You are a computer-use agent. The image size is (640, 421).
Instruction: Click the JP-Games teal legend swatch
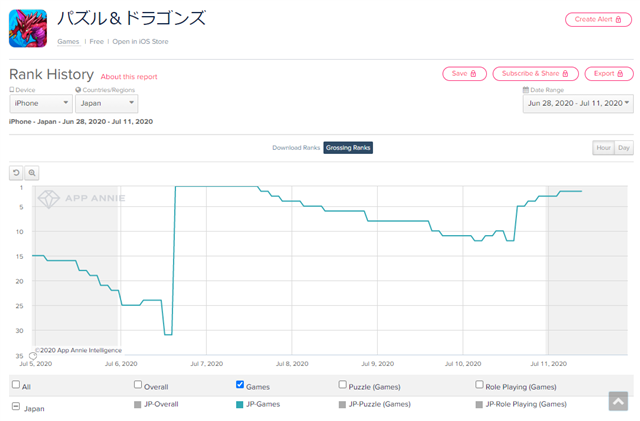coord(240,405)
